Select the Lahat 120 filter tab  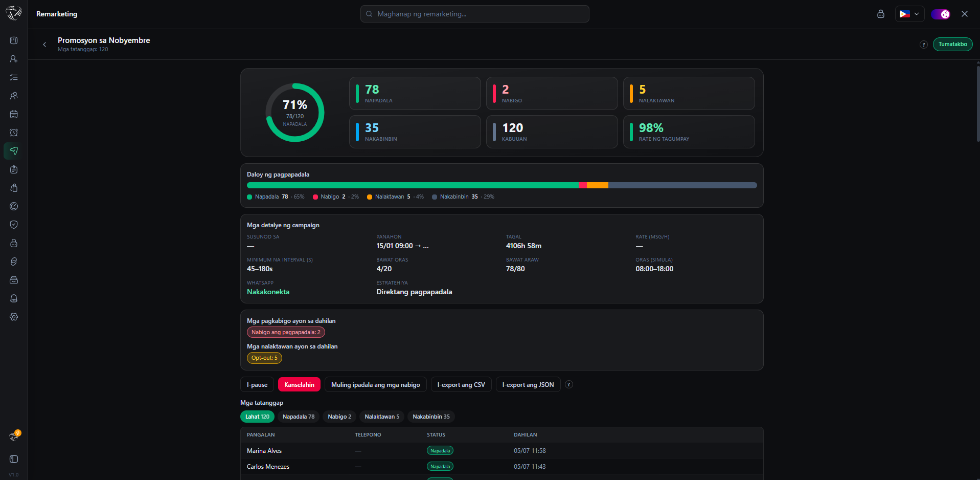coord(257,417)
